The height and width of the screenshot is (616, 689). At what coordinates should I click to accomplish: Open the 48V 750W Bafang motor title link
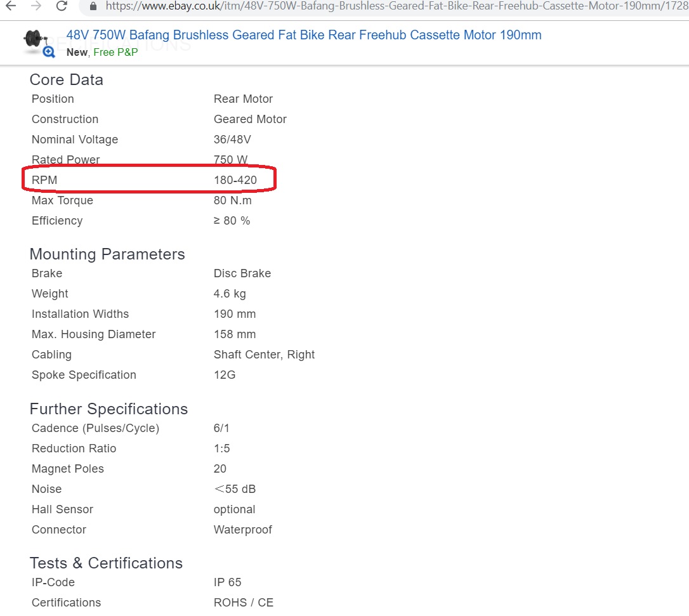point(304,35)
